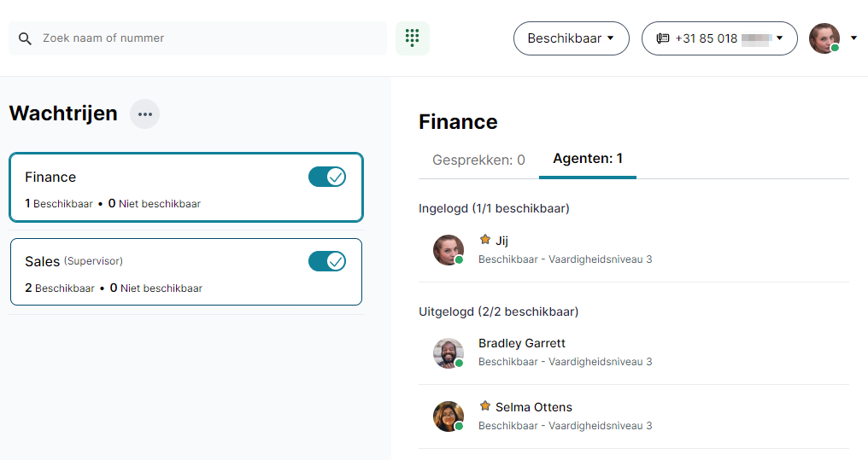The width and height of the screenshot is (868, 460).
Task: Click Selma Ottens' avatar picture
Action: (448, 416)
